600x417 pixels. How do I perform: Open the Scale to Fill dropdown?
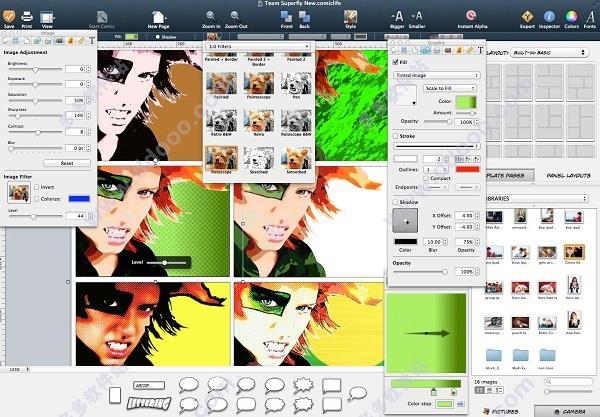point(450,88)
